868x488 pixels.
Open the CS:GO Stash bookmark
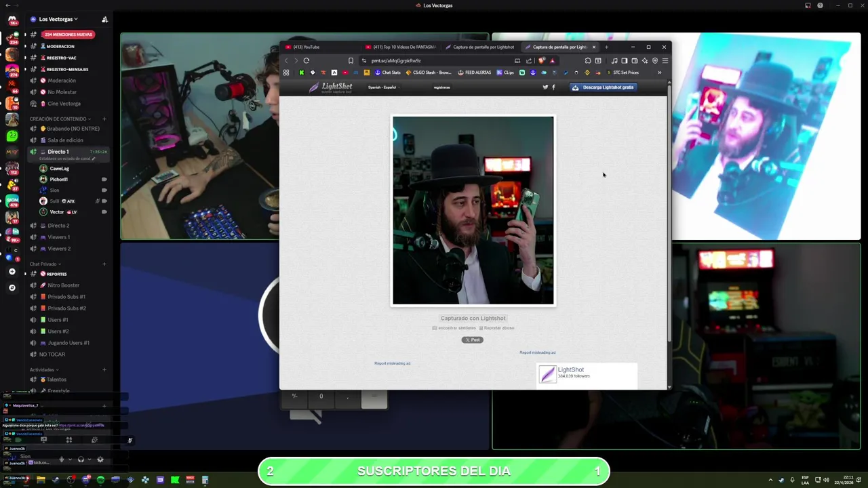point(429,73)
